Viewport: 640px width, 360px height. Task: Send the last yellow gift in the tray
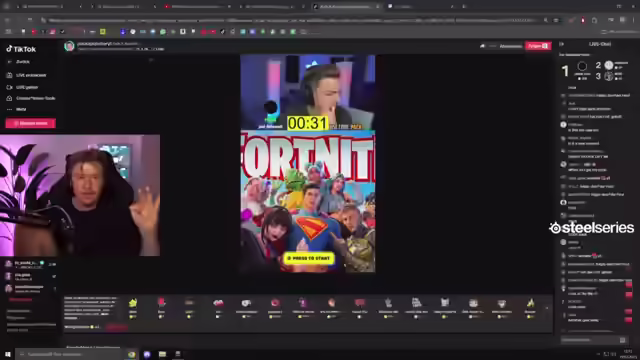point(530,307)
